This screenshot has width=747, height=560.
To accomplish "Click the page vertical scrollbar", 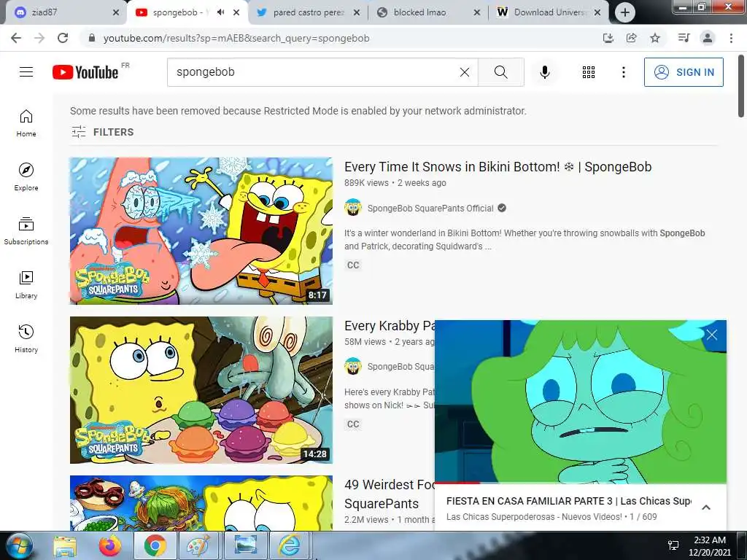I will coord(741,86).
